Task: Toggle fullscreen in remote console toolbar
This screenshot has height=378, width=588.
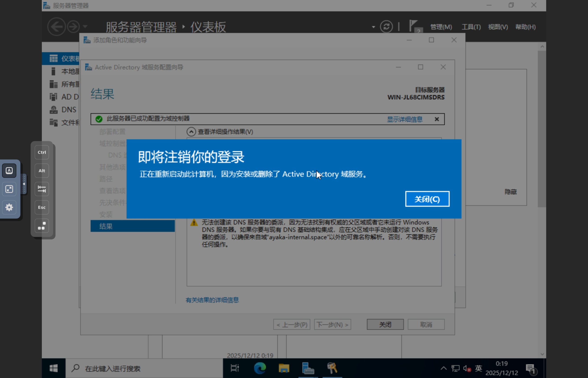Action: tap(9, 189)
